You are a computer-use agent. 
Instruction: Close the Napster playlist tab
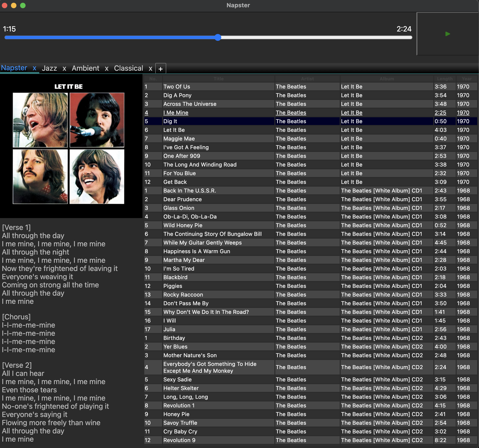34,68
